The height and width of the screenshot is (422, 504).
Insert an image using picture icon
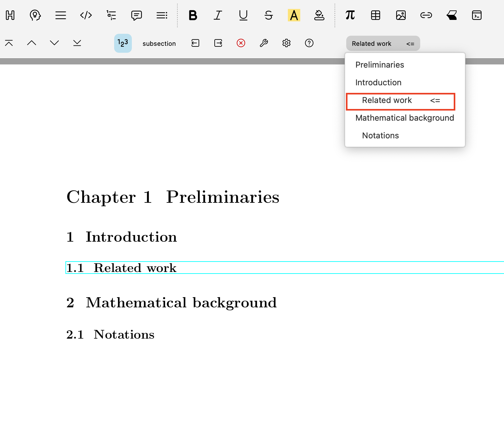pyautogui.click(x=401, y=15)
